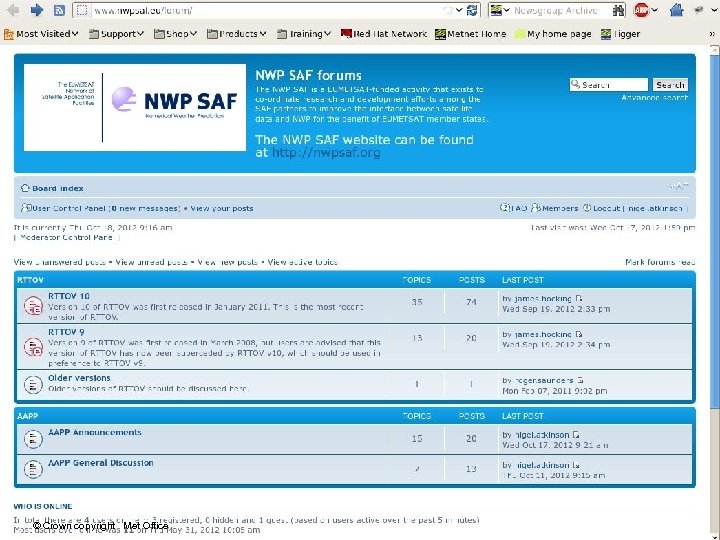Click View unanswered posts link
This screenshot has width=720, height=540.
(60, 262)
